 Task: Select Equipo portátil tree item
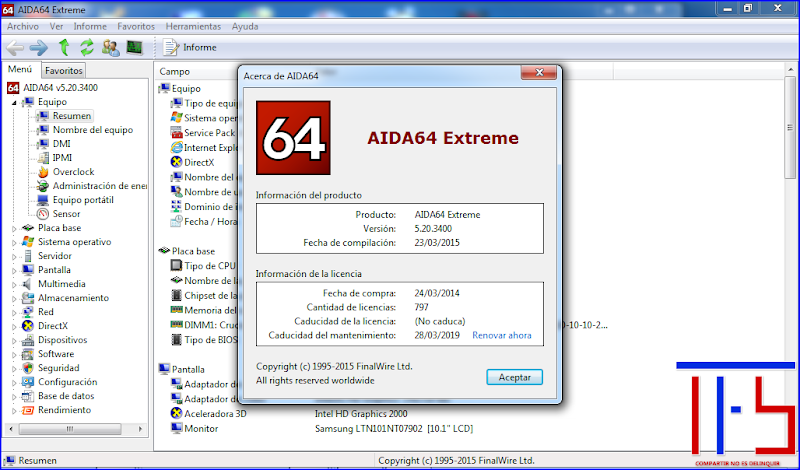click(x=83, y=200)
